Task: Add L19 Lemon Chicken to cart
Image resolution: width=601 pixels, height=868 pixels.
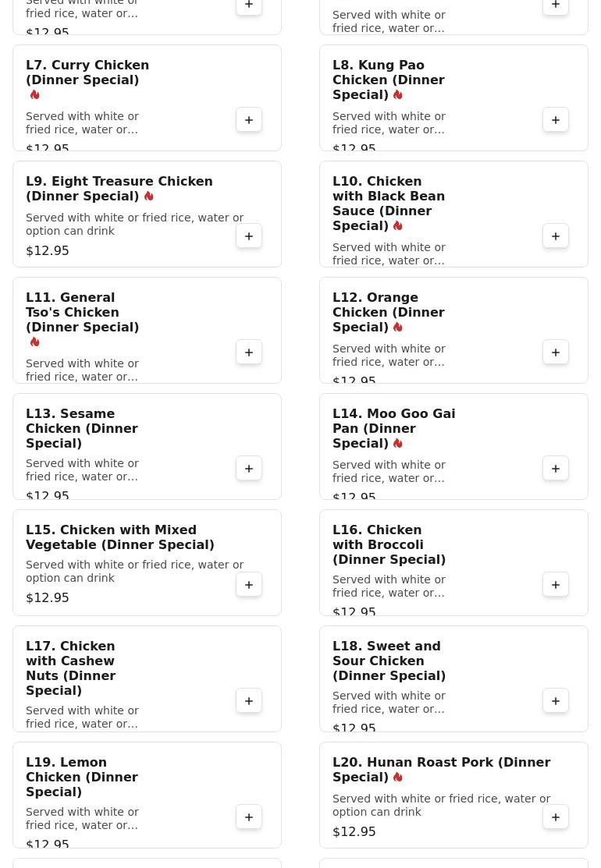Action: (249, 817)
